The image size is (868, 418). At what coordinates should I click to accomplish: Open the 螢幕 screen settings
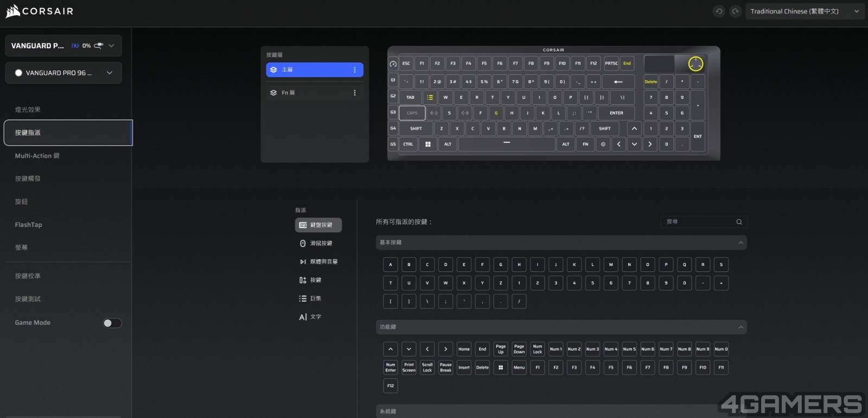pos(21,248)
